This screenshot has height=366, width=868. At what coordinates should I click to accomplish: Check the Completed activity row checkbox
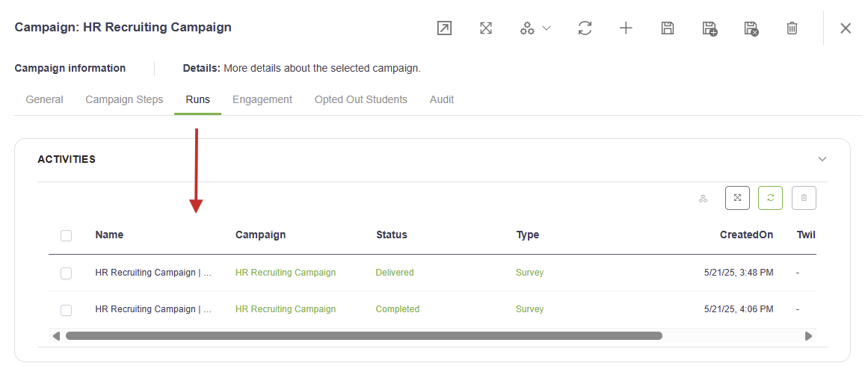click(x=66, y=310)
